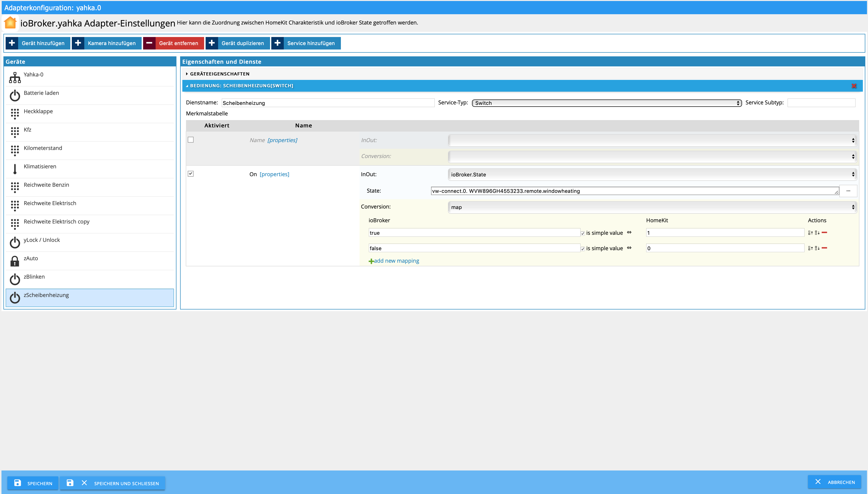
Task: Click the Dienstname input field
Action: coord(327,103)
